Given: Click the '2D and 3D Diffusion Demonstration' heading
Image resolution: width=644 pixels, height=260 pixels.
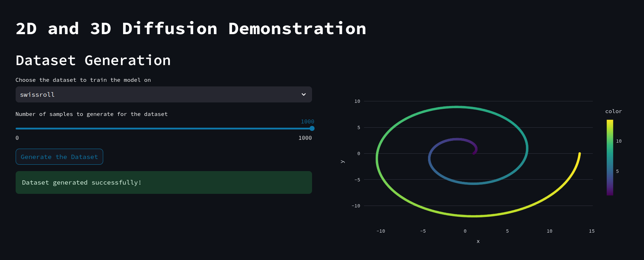Looking at the screenshot, I should coord(191,28).
